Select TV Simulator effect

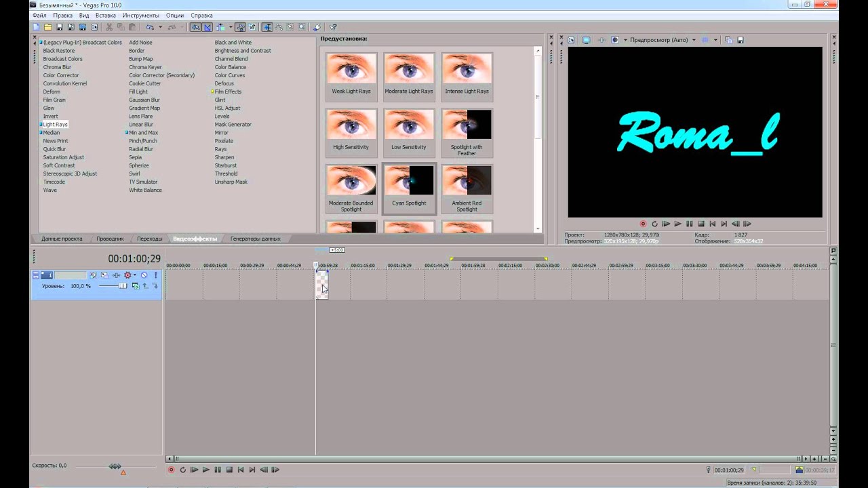point(143,182)
